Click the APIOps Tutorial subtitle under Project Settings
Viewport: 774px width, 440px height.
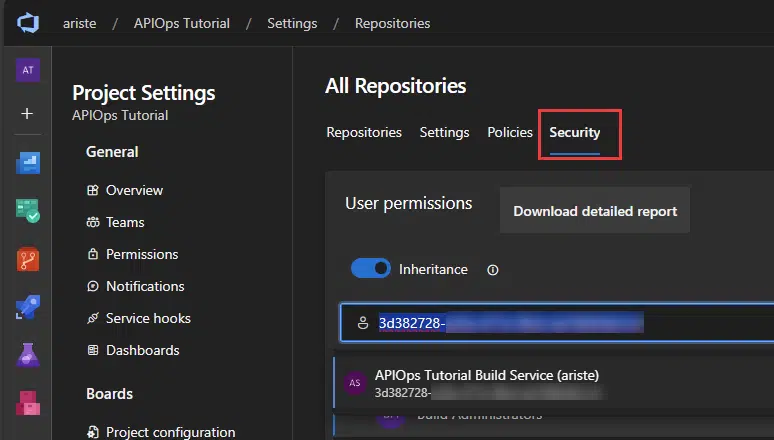[x=120, y=116]
